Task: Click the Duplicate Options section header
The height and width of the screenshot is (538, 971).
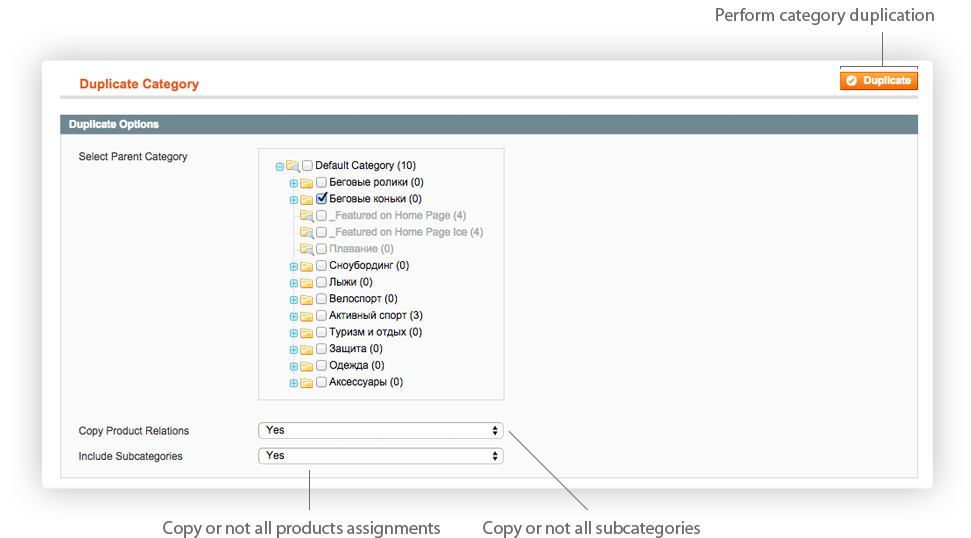Action: 489,124
